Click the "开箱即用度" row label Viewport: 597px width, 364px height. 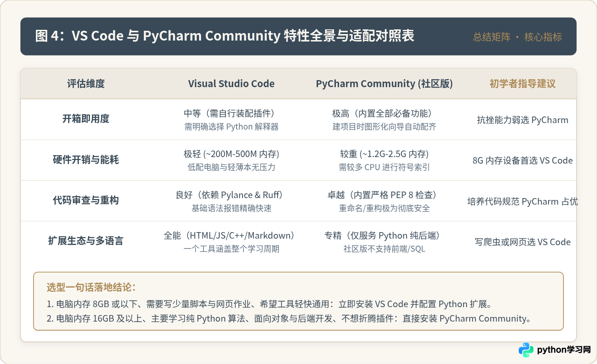click(x=86, y=119)
